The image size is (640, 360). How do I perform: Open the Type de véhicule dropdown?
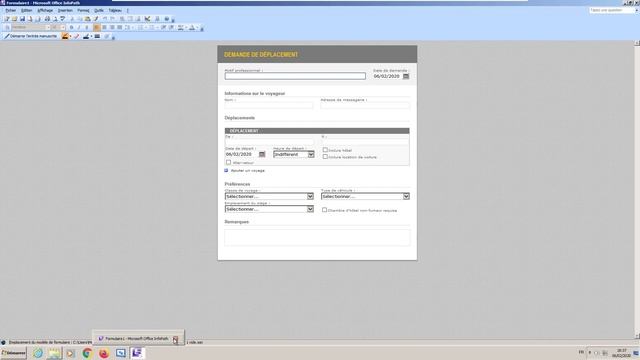406,196
